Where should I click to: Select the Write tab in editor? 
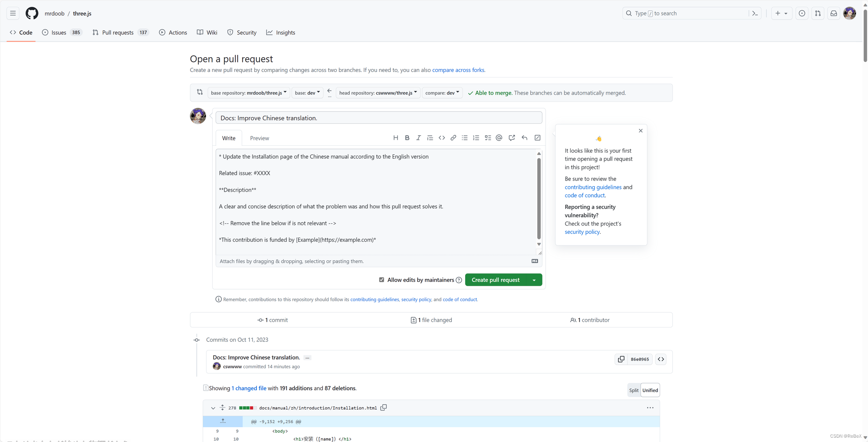pos(229,138)
